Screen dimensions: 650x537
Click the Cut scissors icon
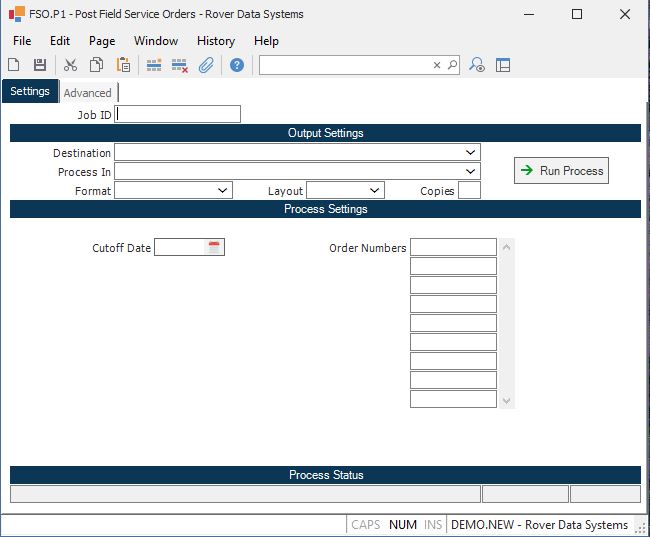click(70, 65)
